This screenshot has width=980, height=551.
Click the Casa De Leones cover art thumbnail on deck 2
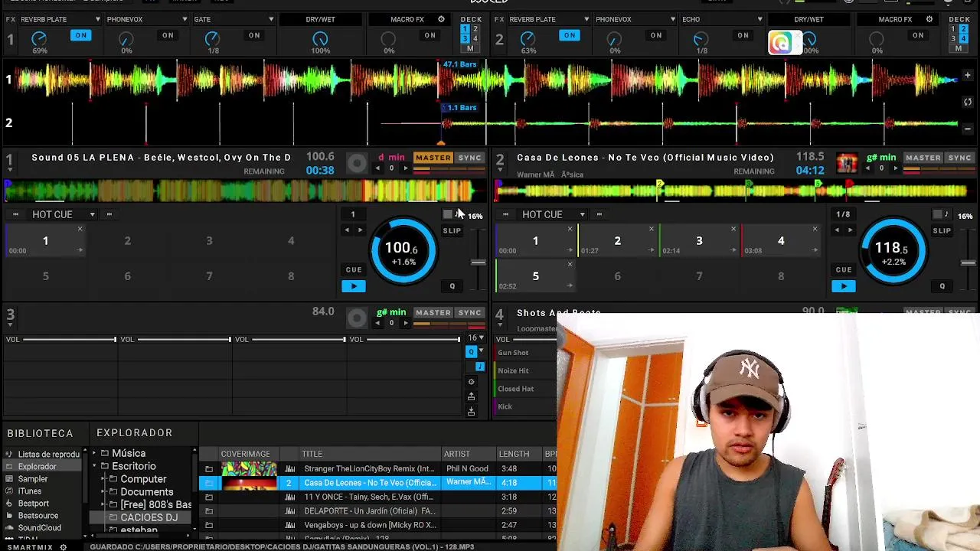point(847,163)
